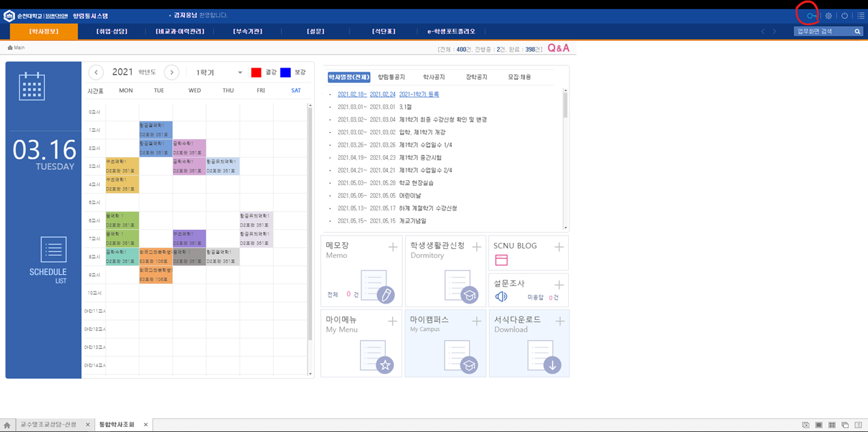Open the SCHEDULE LIST icon

coord(53,250)
